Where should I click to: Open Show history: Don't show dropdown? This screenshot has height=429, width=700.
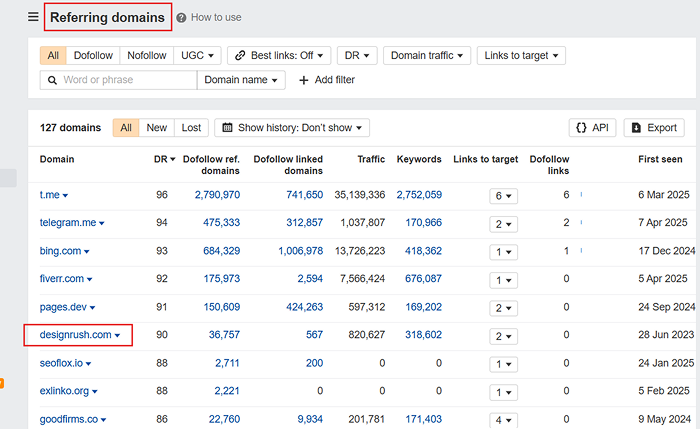pyautogui.click(x=292, y=128)
